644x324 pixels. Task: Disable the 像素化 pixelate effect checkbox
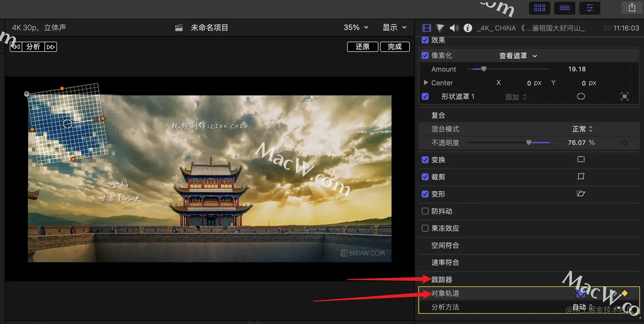click(425, 55)
